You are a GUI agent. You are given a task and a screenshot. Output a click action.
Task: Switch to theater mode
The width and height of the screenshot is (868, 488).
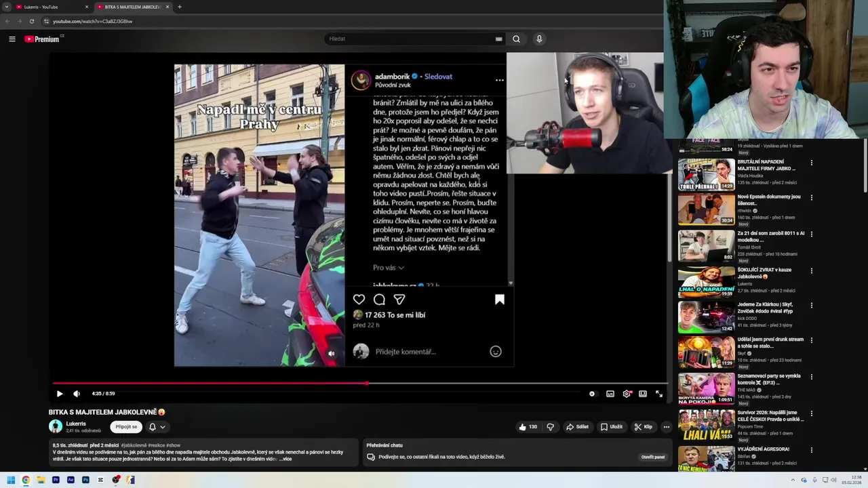[x=643, y=394]
